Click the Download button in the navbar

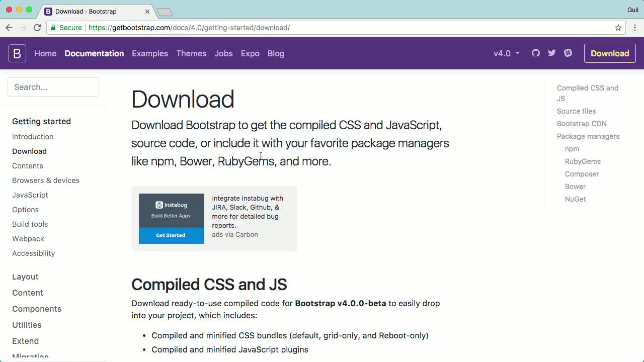coord(610,53)
